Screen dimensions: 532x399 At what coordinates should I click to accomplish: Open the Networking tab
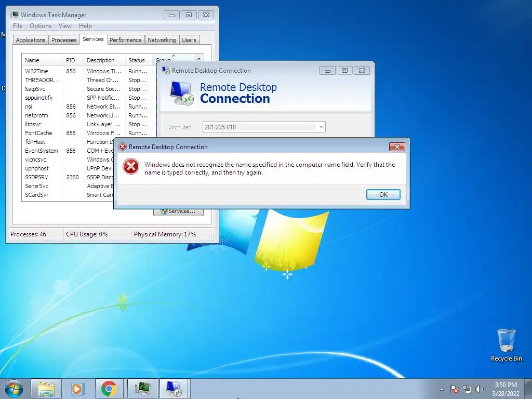point(162,40)
